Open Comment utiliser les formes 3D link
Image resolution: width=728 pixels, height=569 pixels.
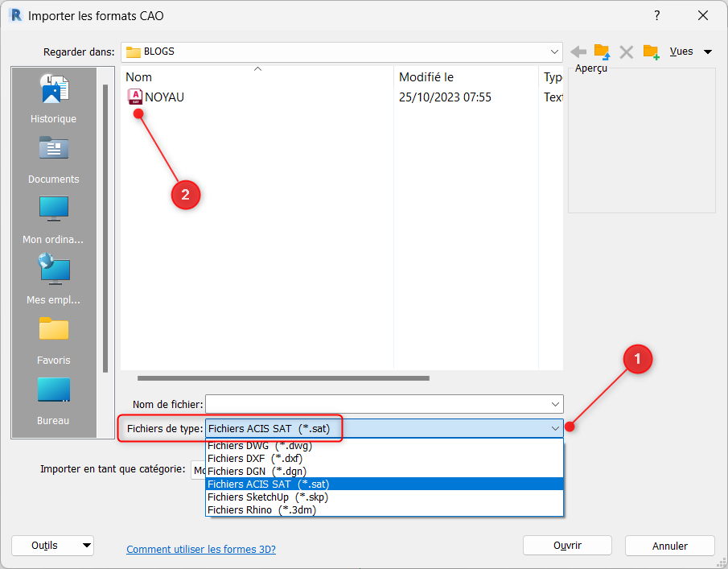tap(201, 549)
